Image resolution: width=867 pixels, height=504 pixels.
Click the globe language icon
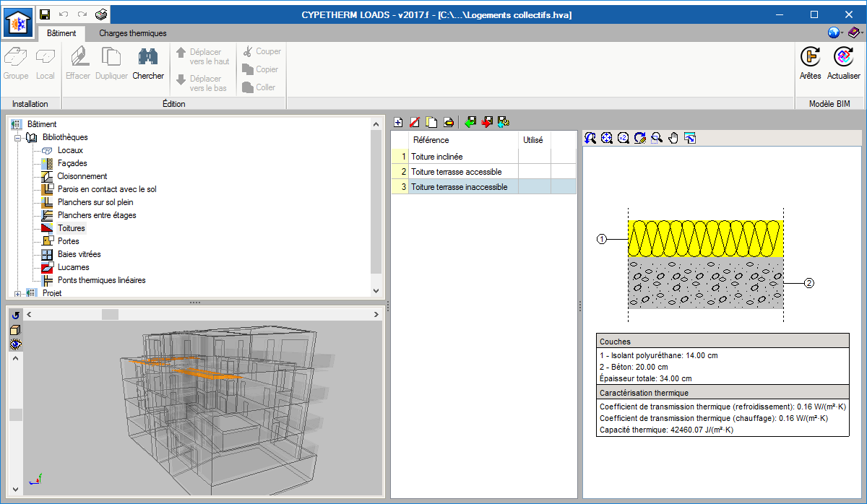coord(833,32)
